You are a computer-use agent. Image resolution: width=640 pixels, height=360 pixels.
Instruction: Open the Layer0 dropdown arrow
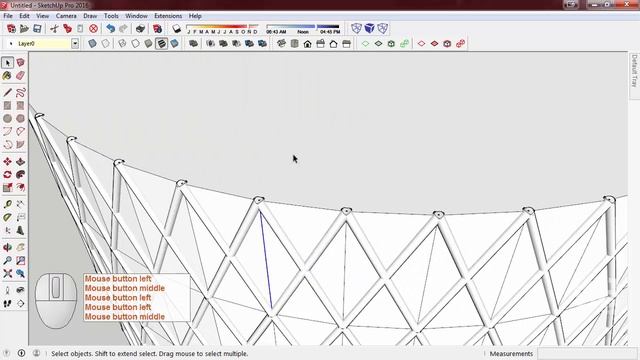pyautogui.click(x=75, y=43)
